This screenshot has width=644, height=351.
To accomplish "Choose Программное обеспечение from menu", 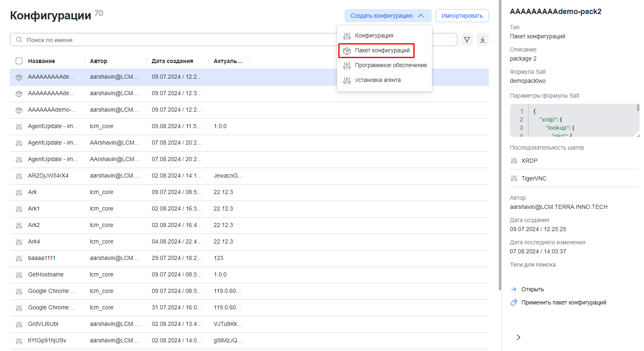I will point(391,65).
